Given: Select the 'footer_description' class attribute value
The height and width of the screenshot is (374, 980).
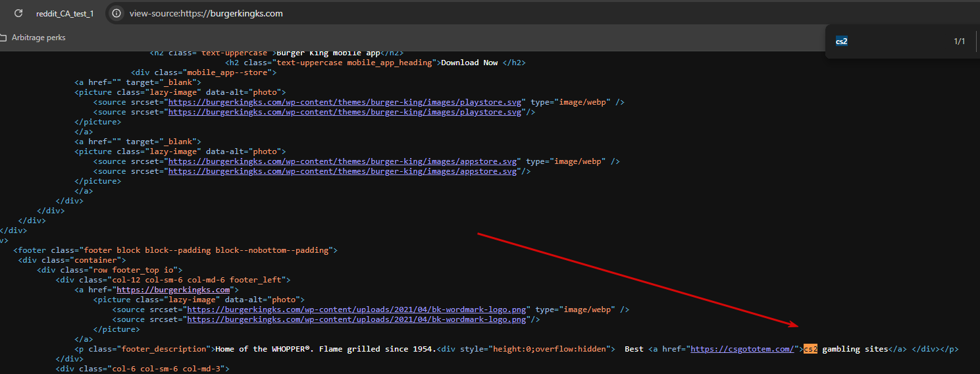Looking at the screenshot, I should pos(163,349).
